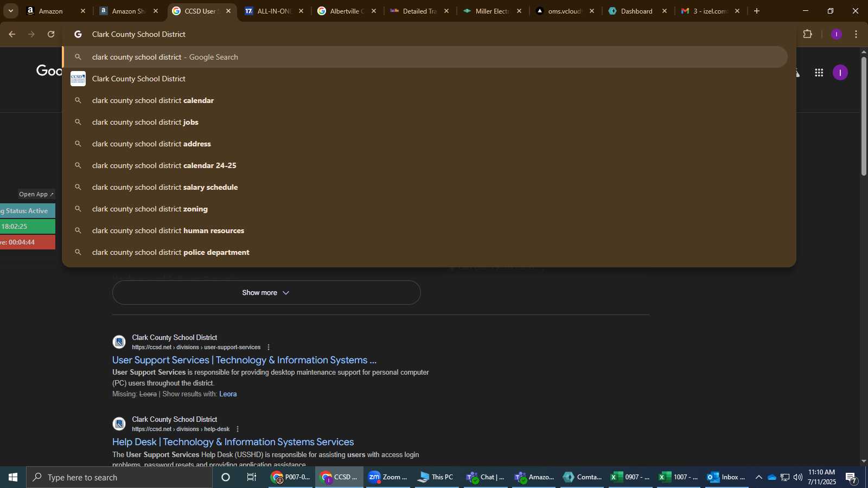Pick the 'human resources' search suggestion
The height and width of the screenshot is (488, 868).
coord(425,230)
